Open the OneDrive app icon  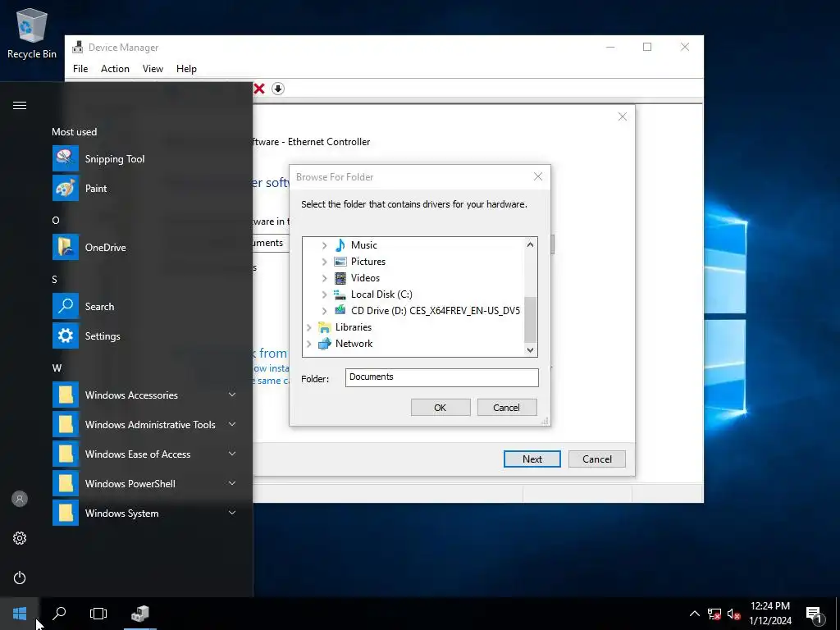click(66, 248)
